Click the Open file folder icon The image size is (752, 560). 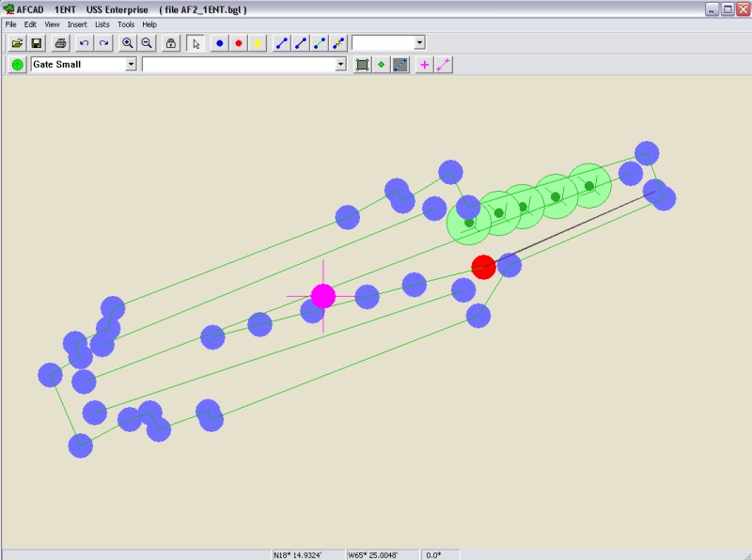coord(17,43)
